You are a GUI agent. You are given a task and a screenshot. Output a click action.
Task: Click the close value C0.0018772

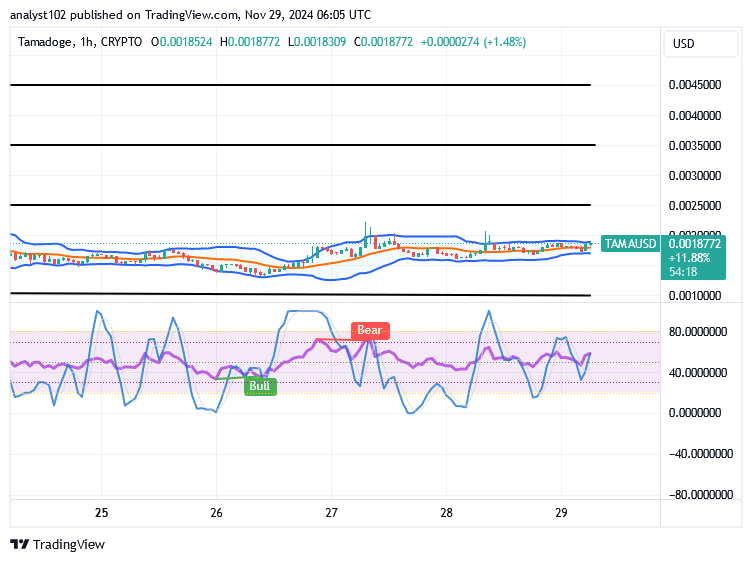[384, 42]
